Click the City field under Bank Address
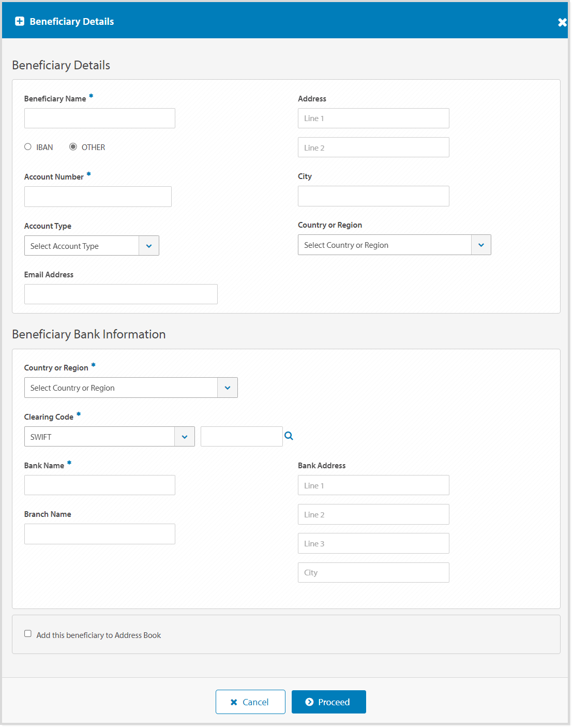Image resolution: width=573 pixels, height=728 pixels. coord(373,572)
